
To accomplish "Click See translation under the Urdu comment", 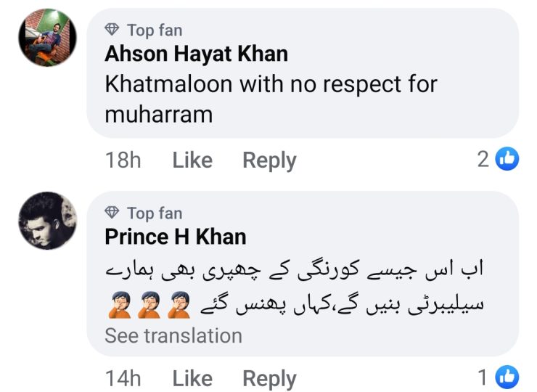I will (173, 336).
